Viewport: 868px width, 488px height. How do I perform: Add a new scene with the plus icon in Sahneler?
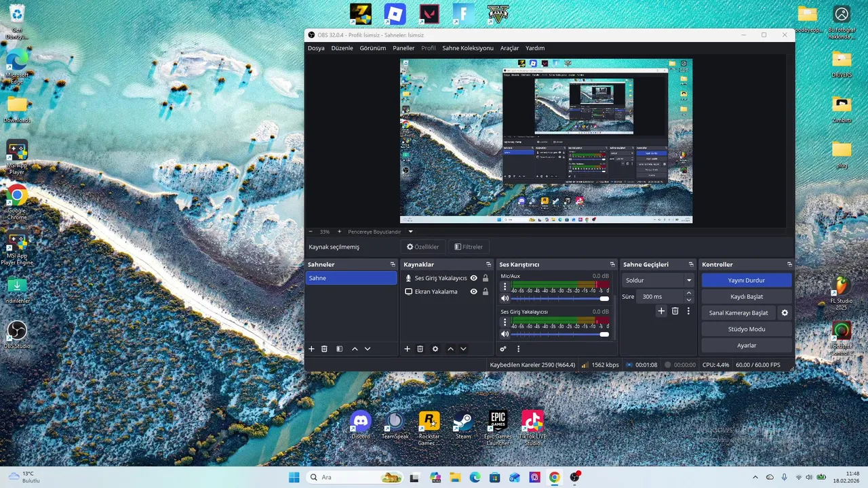(x=312, y=349)
